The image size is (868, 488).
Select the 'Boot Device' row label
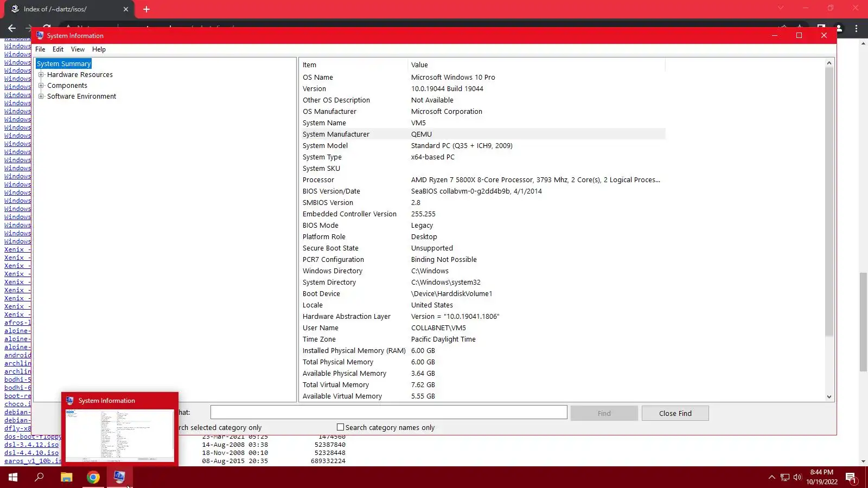[x=321, y=294]
